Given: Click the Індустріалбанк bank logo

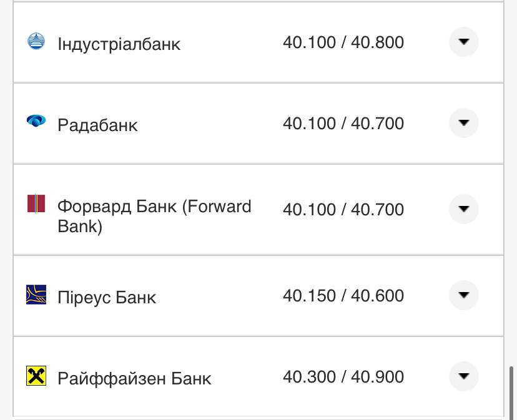Looking at the screenshot, I should pyautogui.click(x=37, y=42).
